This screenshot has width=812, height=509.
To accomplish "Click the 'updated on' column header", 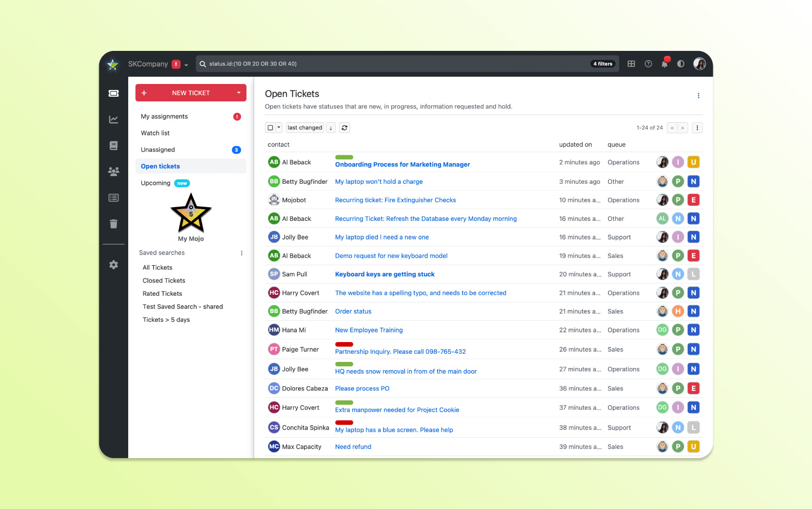I will (575, 145).
